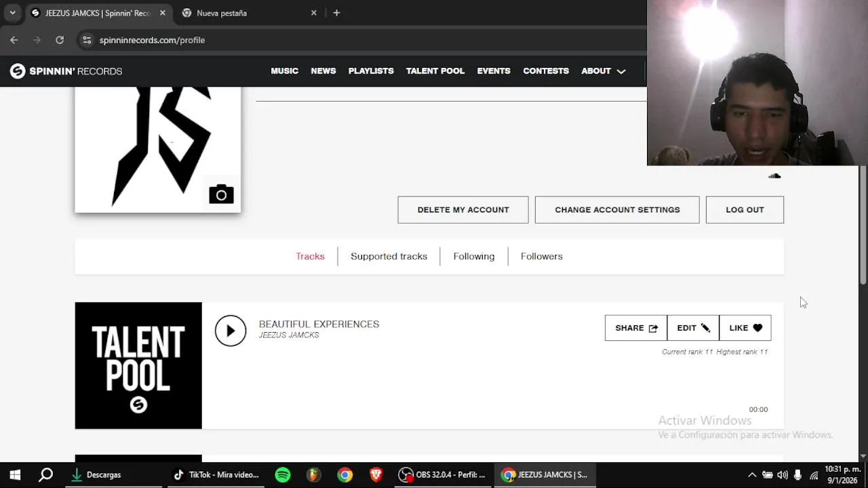Go to NEWS section

(323, 71)
